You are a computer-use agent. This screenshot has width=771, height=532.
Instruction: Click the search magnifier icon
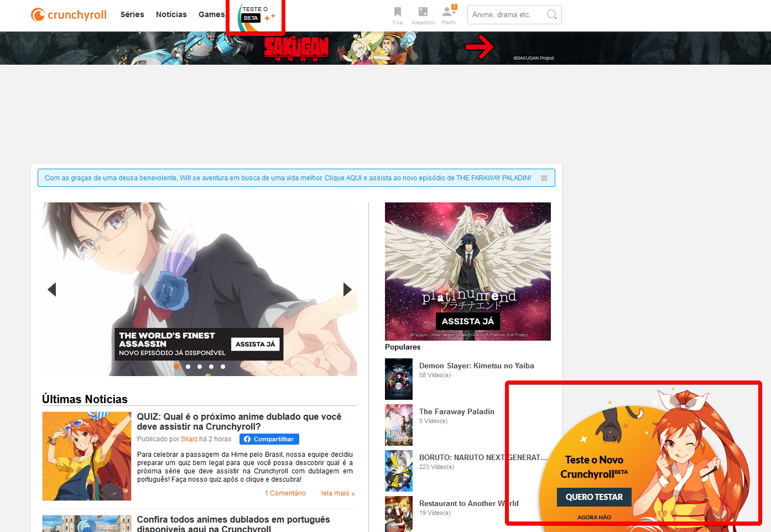tap(551, 14)
